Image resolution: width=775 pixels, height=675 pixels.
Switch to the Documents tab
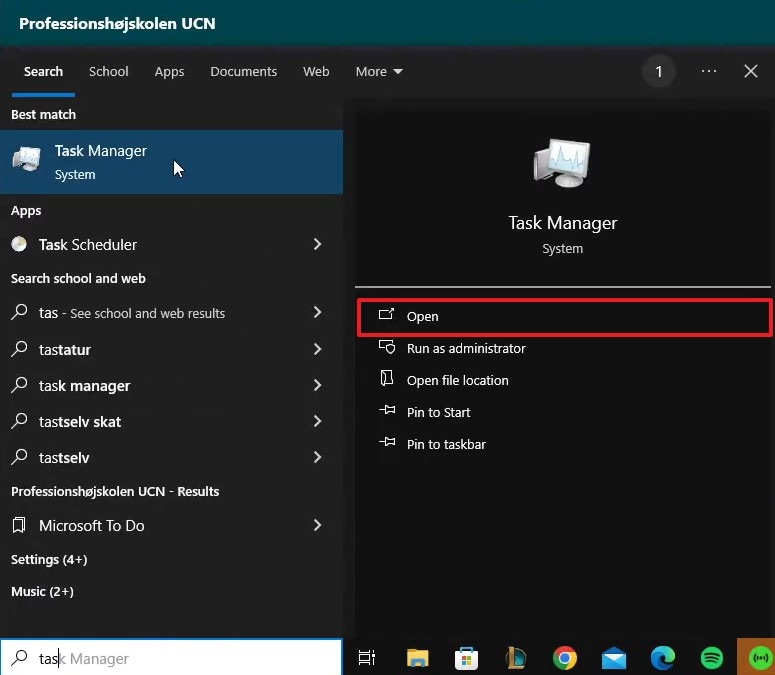pyautogui.click(x=244, y=72)
